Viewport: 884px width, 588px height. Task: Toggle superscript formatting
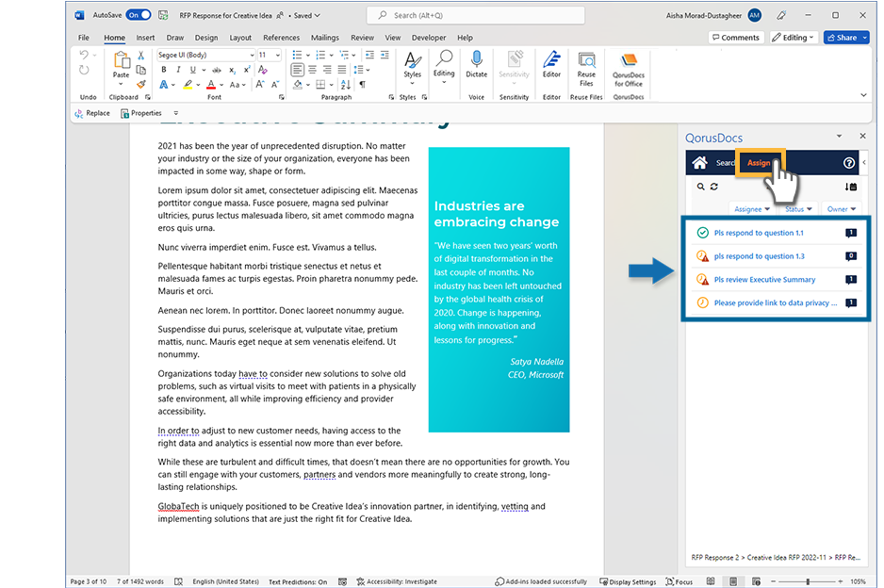pyautogui.click(x=246, y=70)
